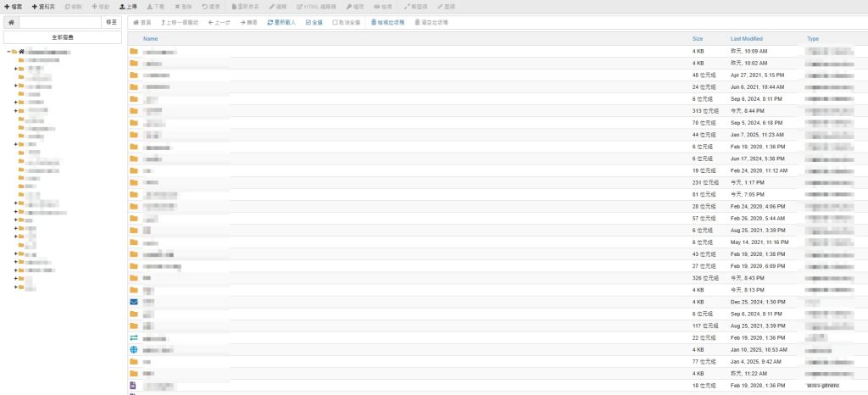This screenshot has width=868, height=395.
Task: Click the 全部摺疊 collapse all button
Action: click(x=61, y=37)
